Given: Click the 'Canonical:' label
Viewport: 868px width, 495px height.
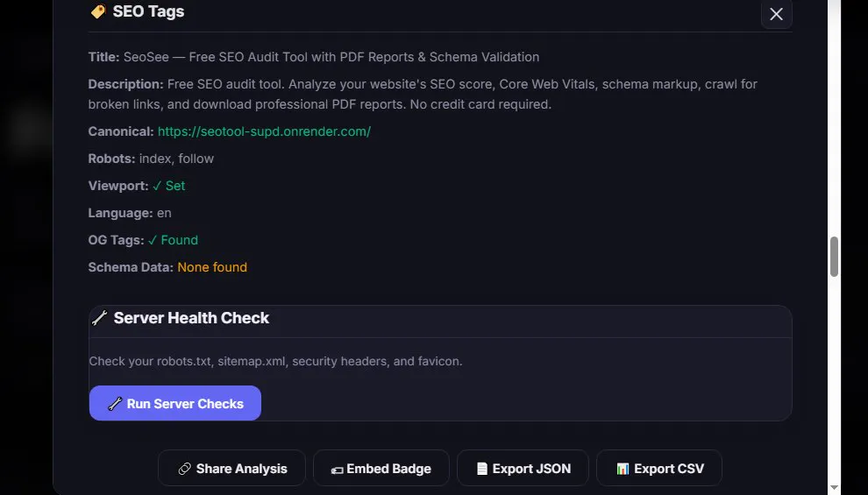Looking at the screenshot, I should (x=121, y=131).
